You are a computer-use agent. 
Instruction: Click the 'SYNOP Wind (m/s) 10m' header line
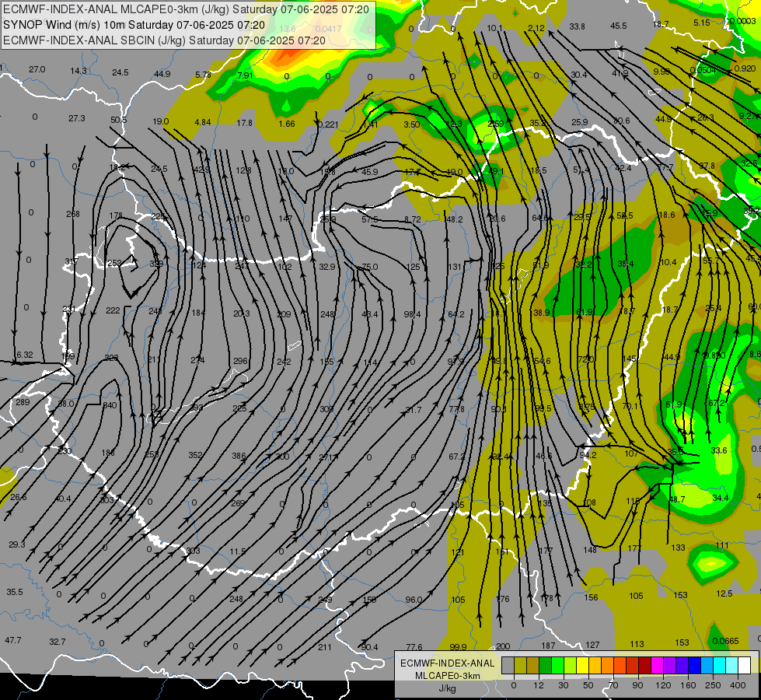[134, 25]
